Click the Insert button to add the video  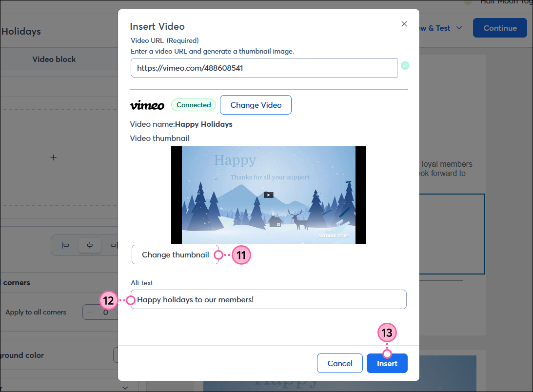pos(387,363)
